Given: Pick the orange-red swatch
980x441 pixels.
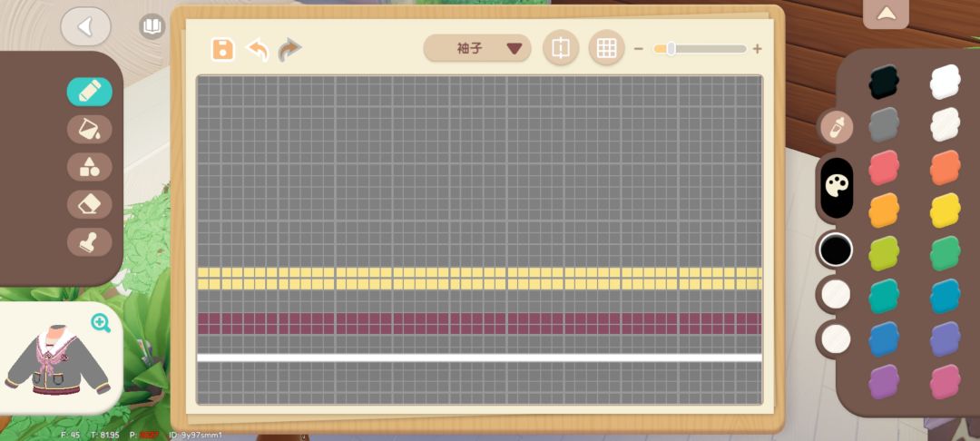Looking at the screenshot, I should (945, 167).
